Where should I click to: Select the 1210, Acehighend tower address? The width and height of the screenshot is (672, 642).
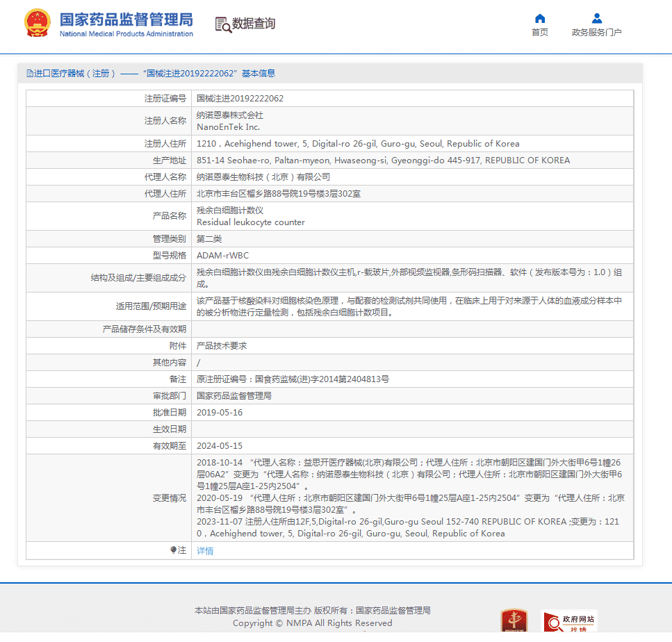click(x=358, y=144)
